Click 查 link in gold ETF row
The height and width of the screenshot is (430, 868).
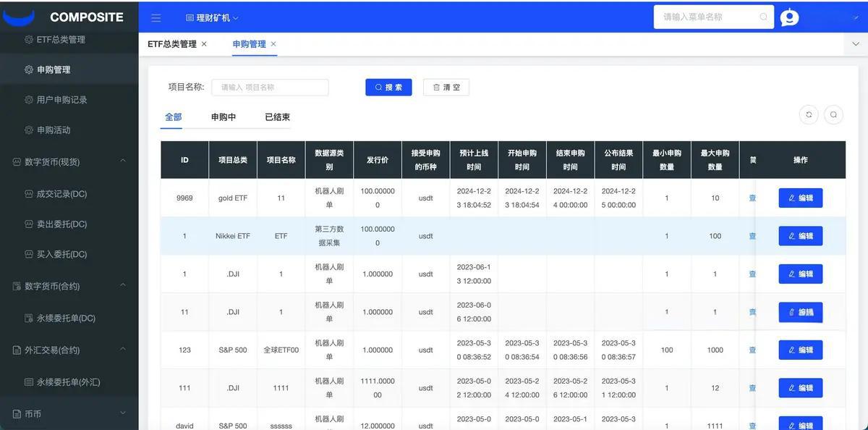coord(752,198)
